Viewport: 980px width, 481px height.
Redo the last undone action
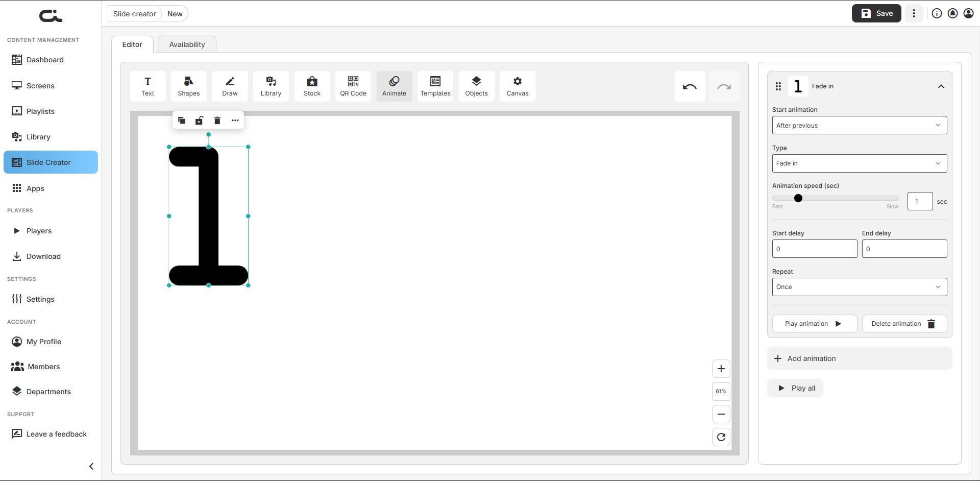[724, 86]
